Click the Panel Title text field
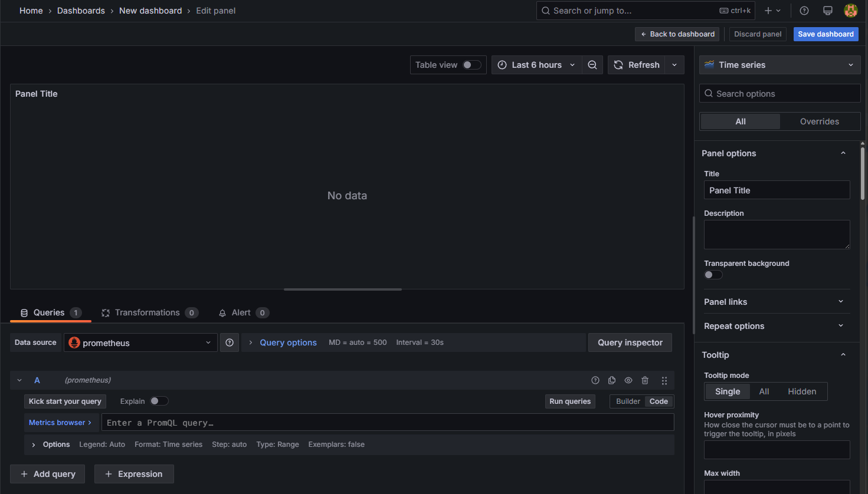 tap(777, 190)
